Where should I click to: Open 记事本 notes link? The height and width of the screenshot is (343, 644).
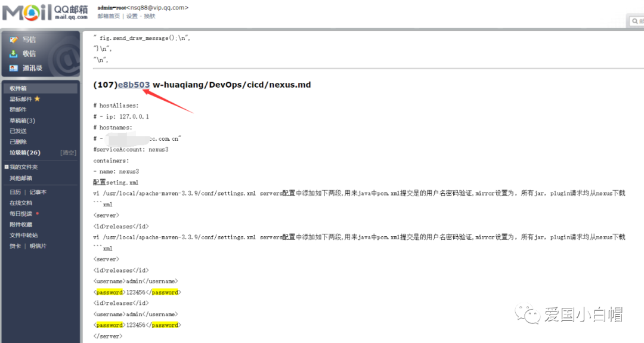38,192
